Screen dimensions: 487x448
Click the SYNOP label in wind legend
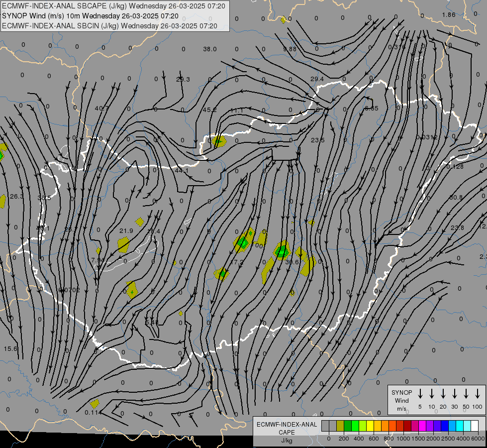coord(401,393)
